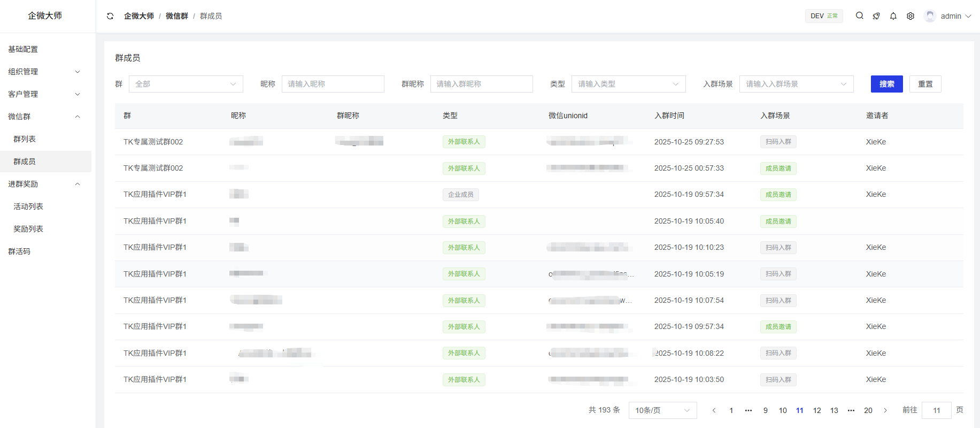Click the 昵称 nickname input field
Screen dimensions: 980x428
333,84
